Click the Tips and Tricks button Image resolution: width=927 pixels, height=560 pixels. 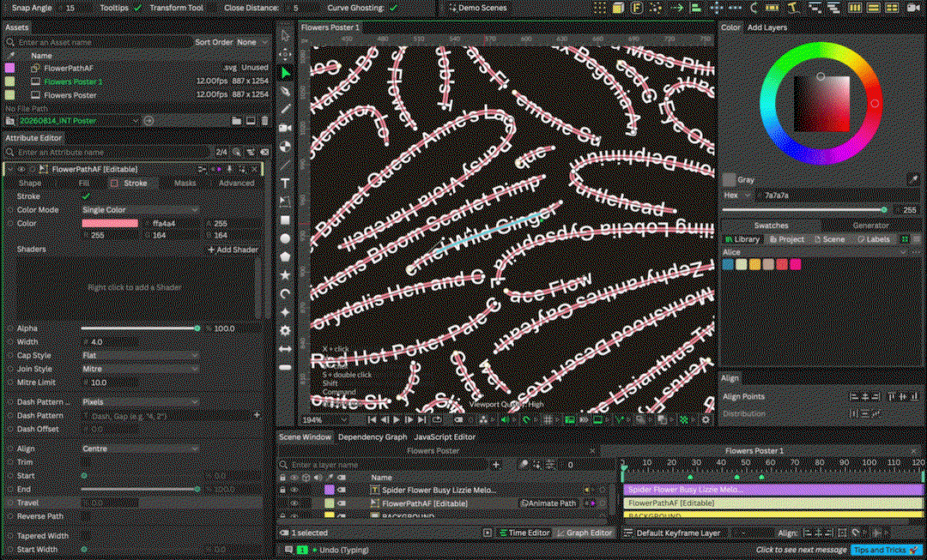(884, 550)
